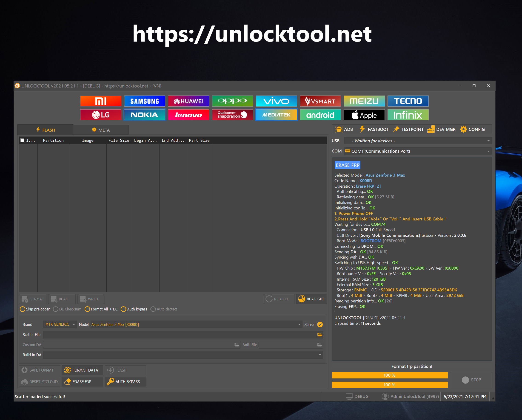Open the Oppo brand tile
The image size is (522, 420).
tap(232, 101)
